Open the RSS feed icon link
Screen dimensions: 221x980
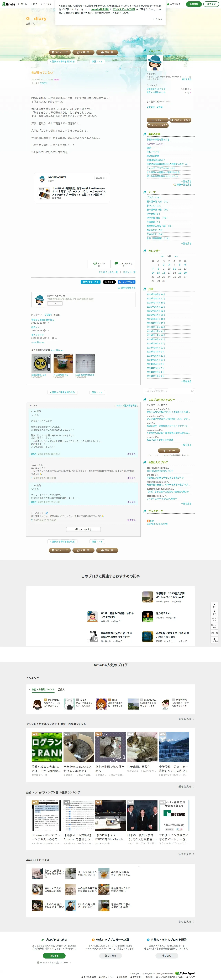coord(150,521)
